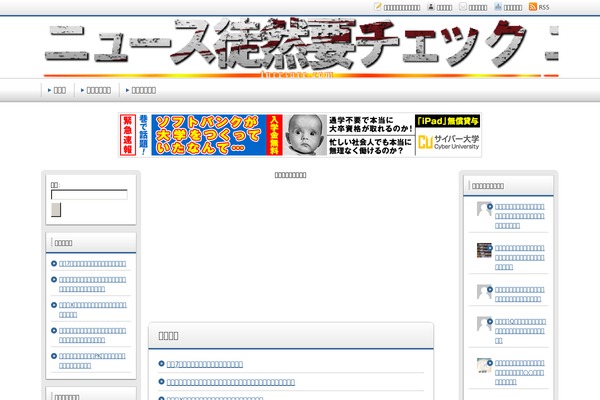Open the first navigation menu item
This screenshot has width=600, height=400.
coord(58,91)
